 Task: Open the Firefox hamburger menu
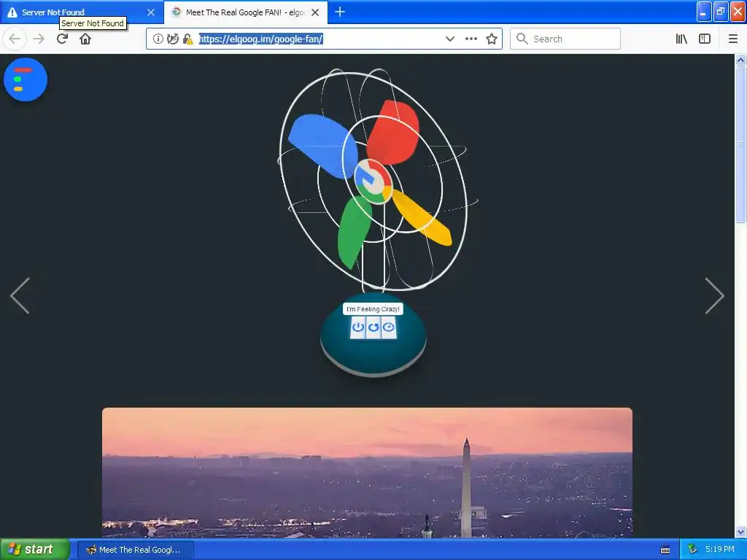click(x=733, y=39)
